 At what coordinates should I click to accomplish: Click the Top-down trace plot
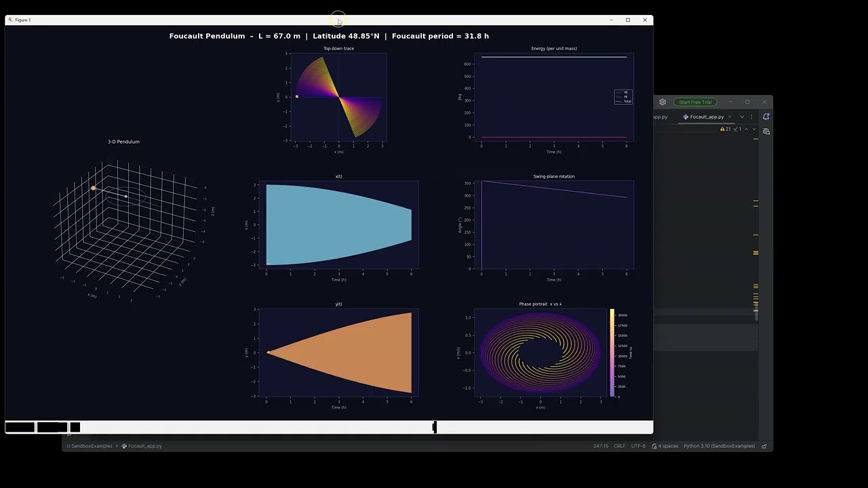pos(338,97)
